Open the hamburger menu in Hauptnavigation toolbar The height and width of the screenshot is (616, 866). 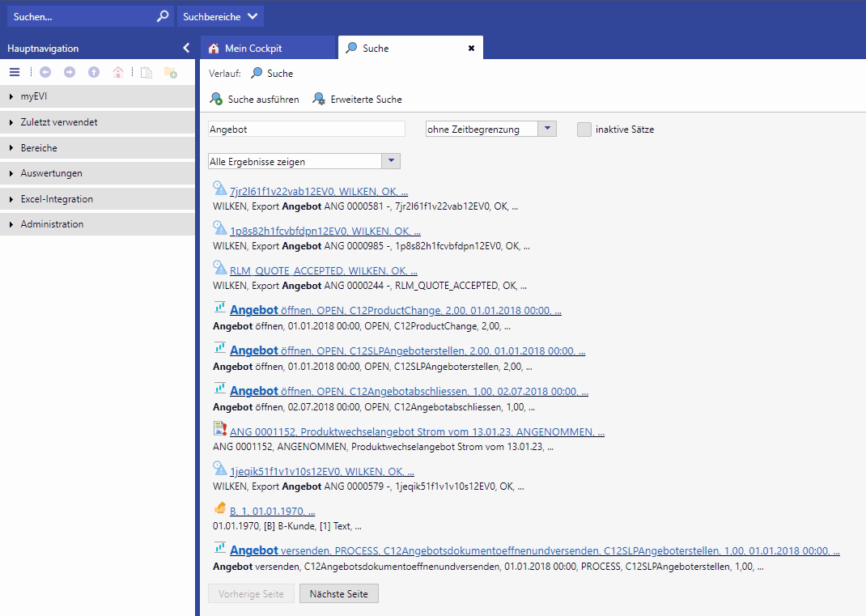pos(15,72)
